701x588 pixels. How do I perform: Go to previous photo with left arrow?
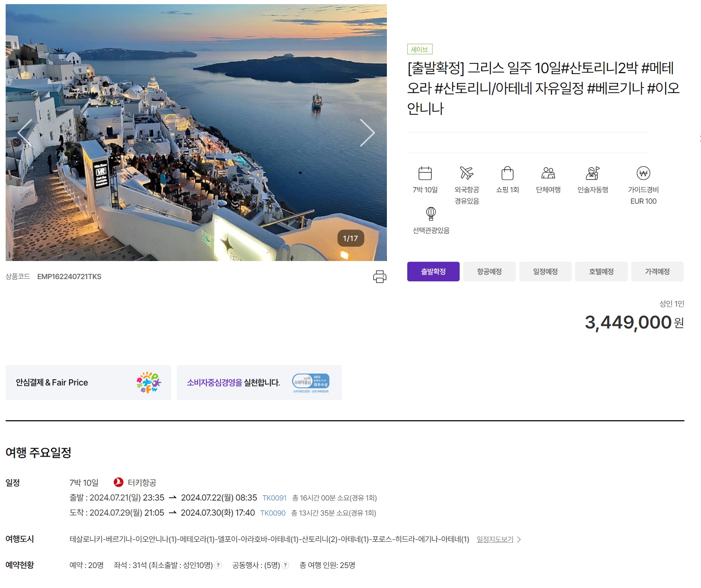pyautogui.click(x=25, y=133)
